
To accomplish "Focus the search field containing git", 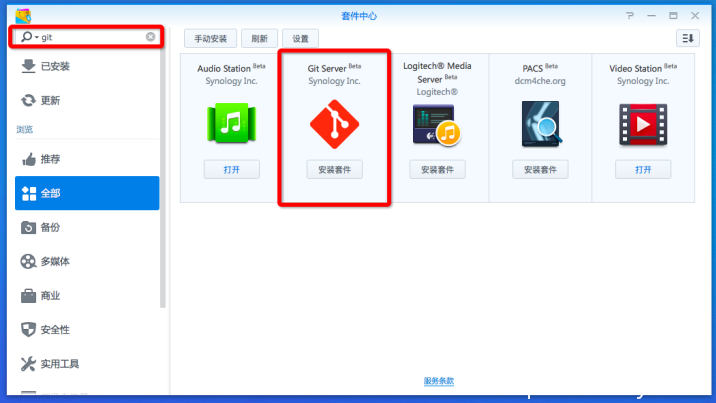I will [x=87, y=37].
